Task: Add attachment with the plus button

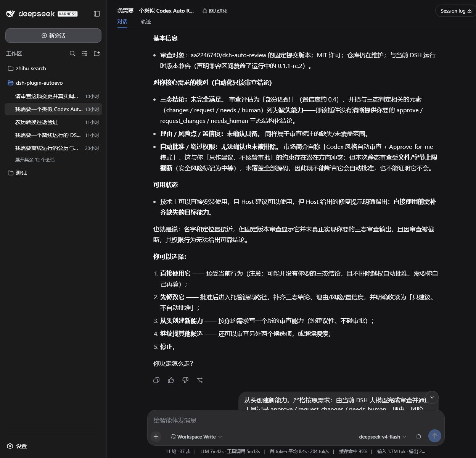Action: [156, 437]
